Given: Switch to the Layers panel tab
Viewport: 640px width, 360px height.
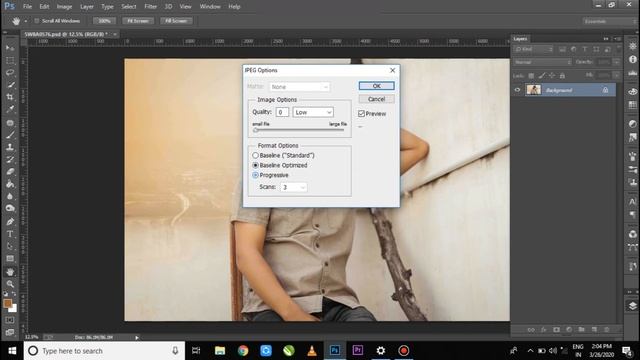Looking at the screenshot, I should (520, 39).
